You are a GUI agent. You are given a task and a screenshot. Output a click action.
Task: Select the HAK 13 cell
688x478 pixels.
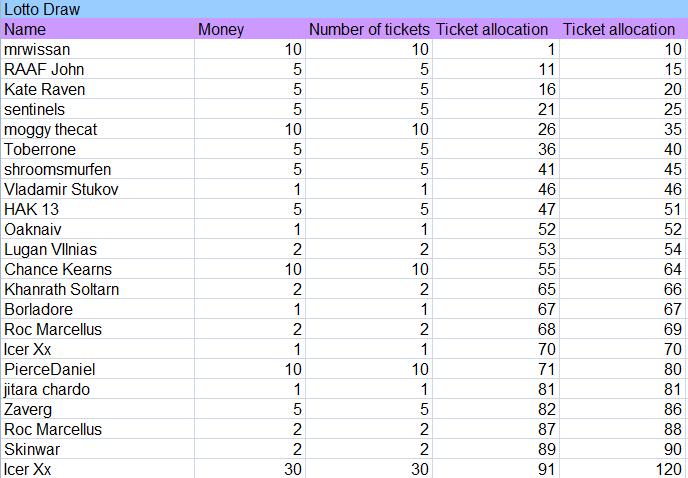pyautogui.click(x=30, y=210)
